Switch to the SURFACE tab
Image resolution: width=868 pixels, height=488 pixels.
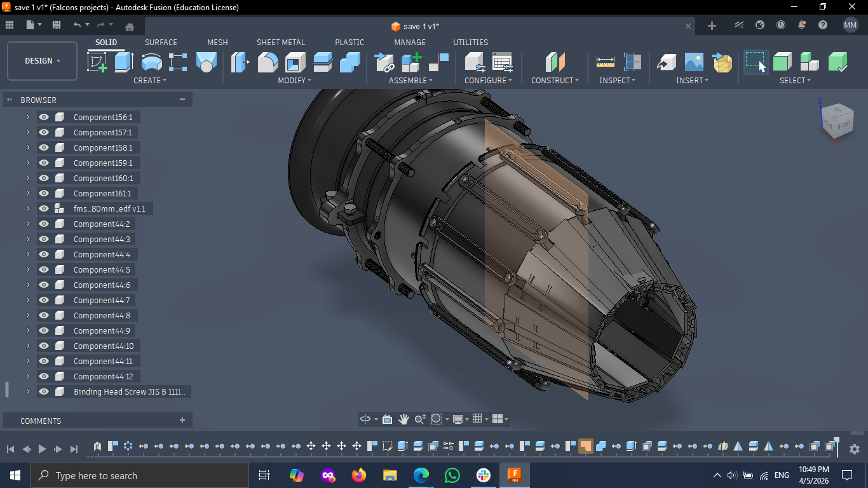(161, 43)
